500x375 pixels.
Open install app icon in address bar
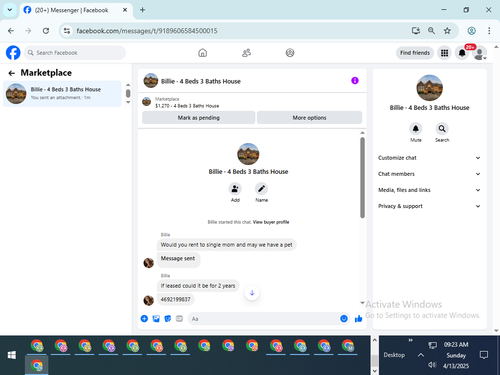point(415,31)
